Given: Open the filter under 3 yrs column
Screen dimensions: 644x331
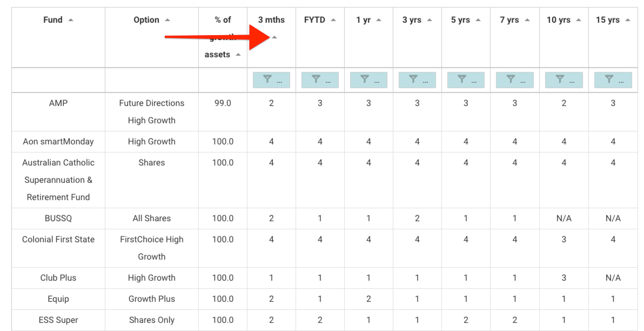Looking at the screenshot, I should pyautogui.click(x=417, y=80).
